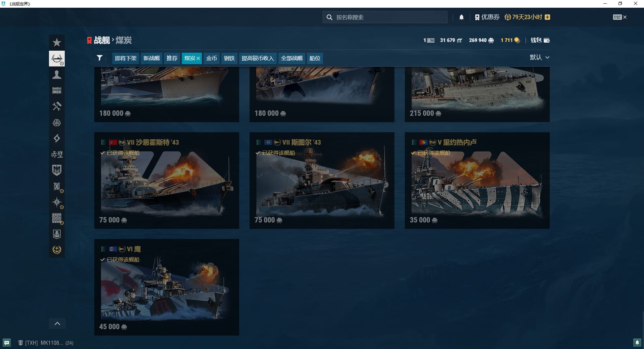The height and width of the screenshot is (349, 644).
Task: Open the 钱包 wallet button
Action: (540, 40)
